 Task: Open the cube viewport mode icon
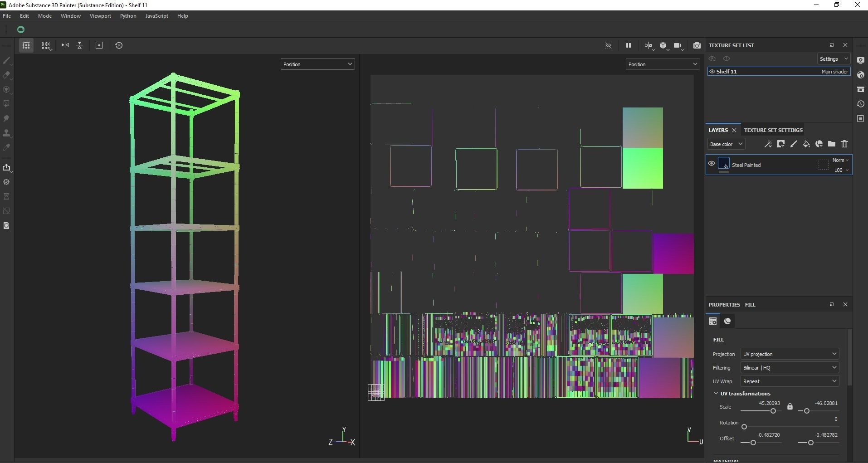click(x=663, y=45)
